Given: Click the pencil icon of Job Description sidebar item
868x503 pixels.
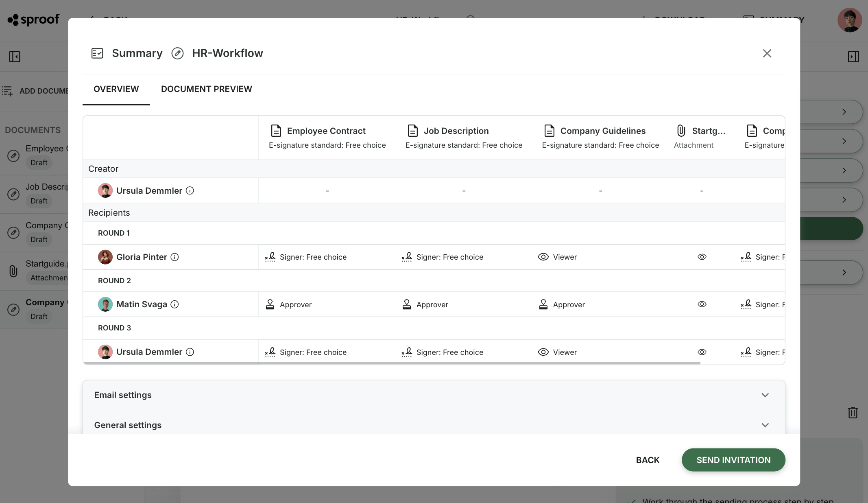Looking at the screenshot, I should (x=13, y=194).
